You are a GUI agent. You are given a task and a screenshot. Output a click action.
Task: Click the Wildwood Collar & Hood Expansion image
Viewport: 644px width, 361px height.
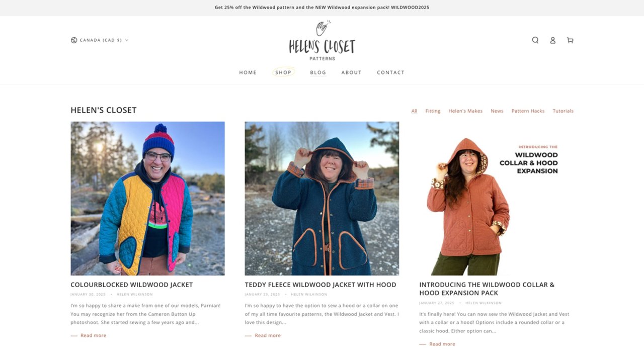[496, 199]
